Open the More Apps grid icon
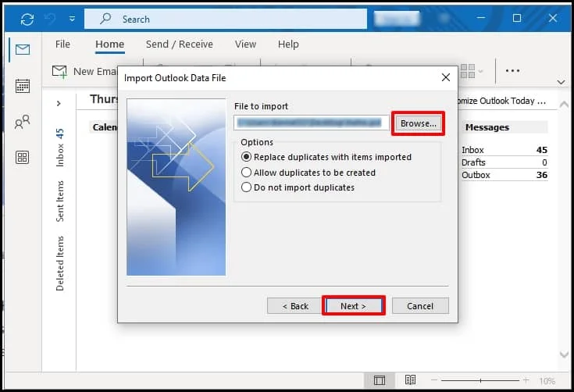 click(x=22, y=158)
